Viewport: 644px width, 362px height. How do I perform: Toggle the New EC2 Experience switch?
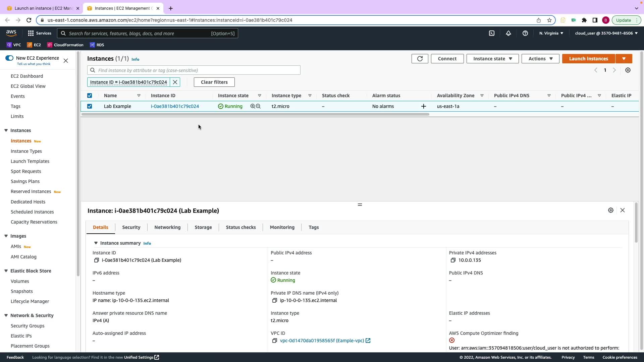click(x=9, y=58)
